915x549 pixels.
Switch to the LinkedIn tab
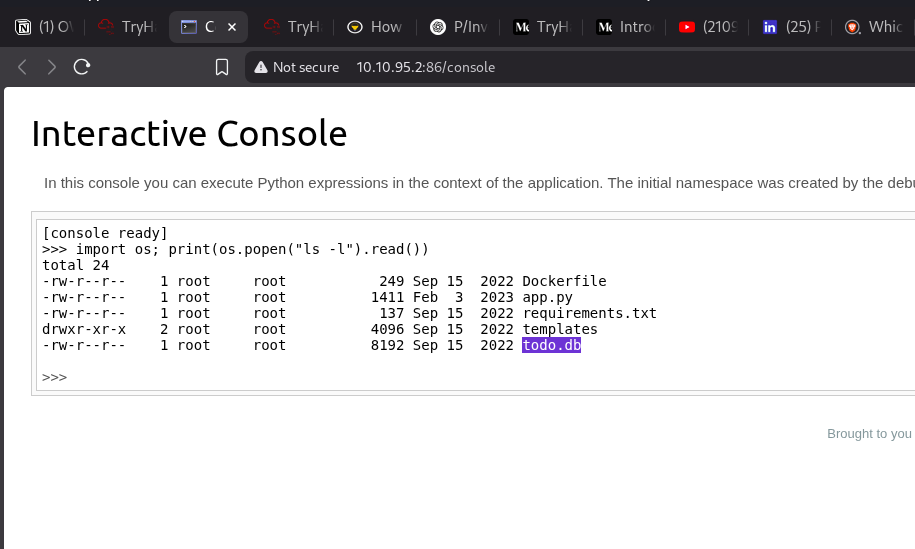(x=790, y=27)
